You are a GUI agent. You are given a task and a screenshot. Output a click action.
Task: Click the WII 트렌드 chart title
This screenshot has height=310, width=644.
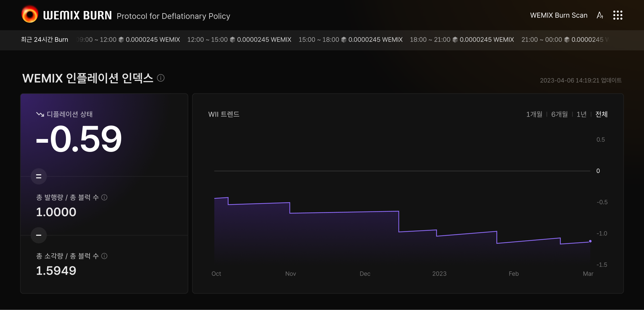tap(224, 114)
